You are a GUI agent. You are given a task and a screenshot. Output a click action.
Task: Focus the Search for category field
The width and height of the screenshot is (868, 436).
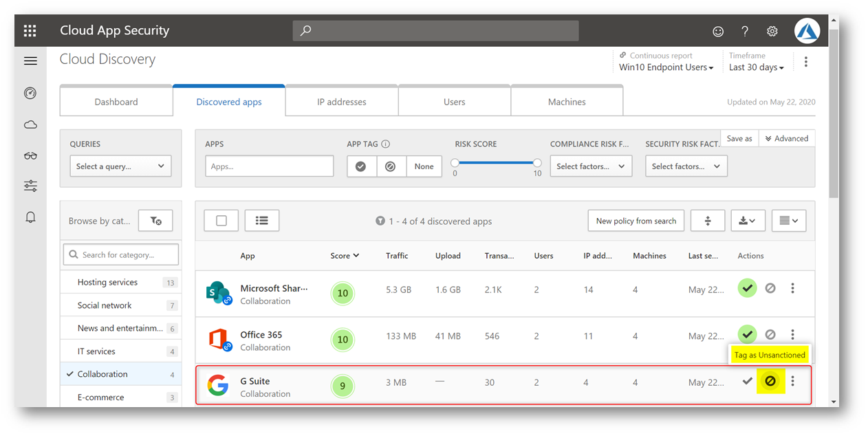coord(121,254)
